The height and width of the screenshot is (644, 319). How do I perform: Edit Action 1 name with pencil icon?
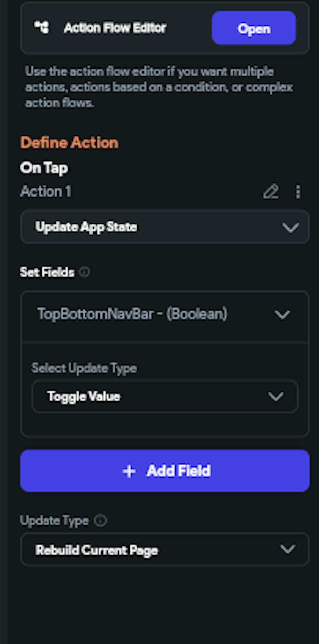pyautogui.click(x=271, y=192)
